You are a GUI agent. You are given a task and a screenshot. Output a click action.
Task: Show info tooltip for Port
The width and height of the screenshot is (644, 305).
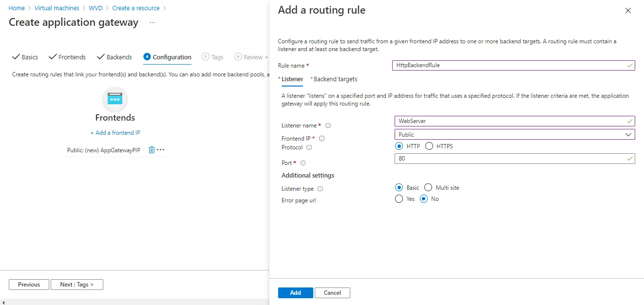[303, 163]
